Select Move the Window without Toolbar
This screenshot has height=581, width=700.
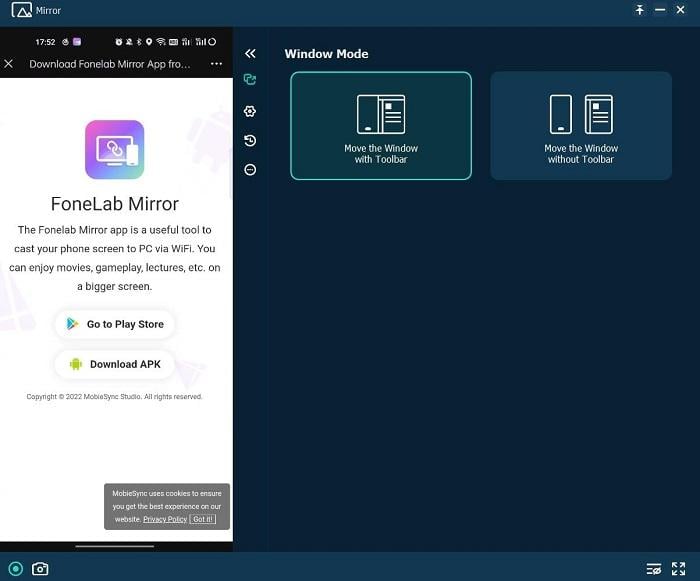[x=581, y=126]
